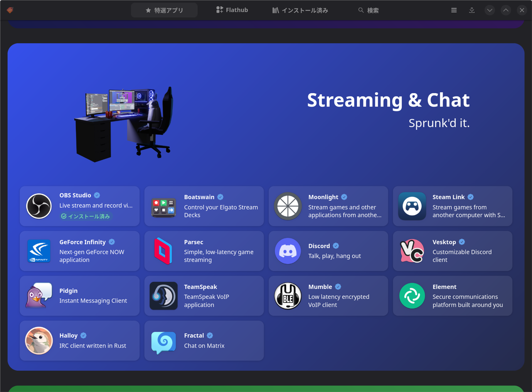Click 'Next-gen GeForce NOW application' text
The image size is (532, 392).
[x=92, y=256]
